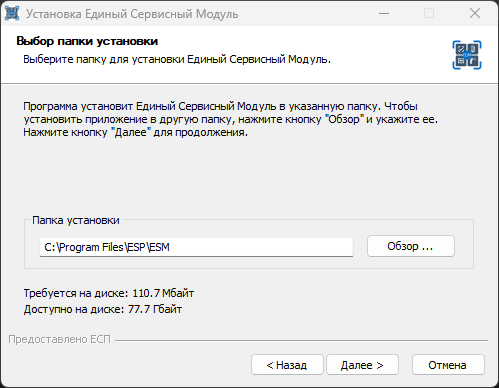499x388 pixels.
Task: Click the Доступно на диске: 77.7 Гбайт text
Action: [x=103, y=309]
